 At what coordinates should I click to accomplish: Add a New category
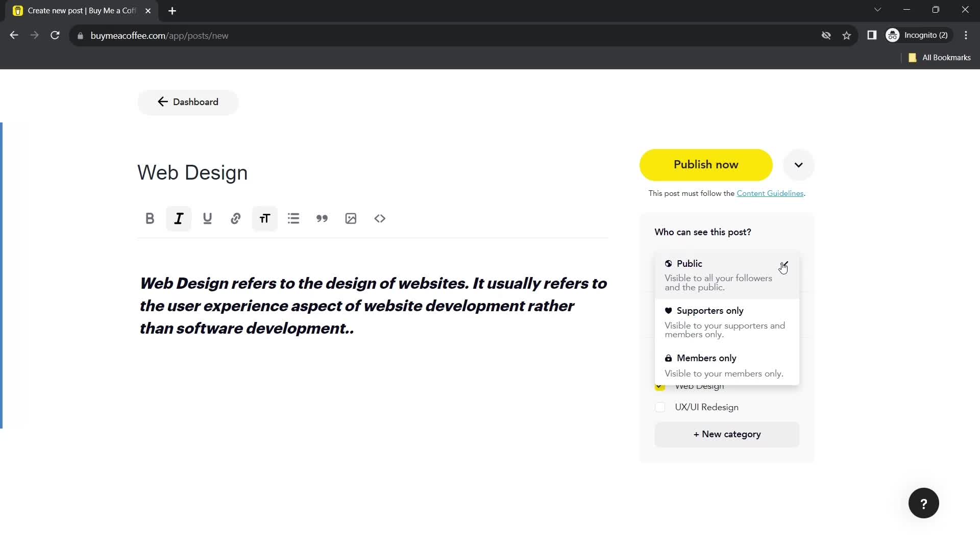tap(727, 434)
